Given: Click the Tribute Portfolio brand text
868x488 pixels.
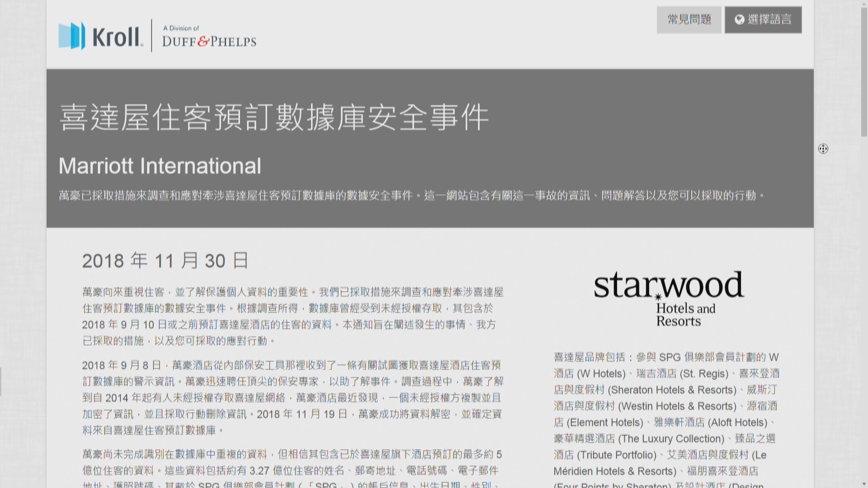Looking at the screenshot, I should click(617, 455).
